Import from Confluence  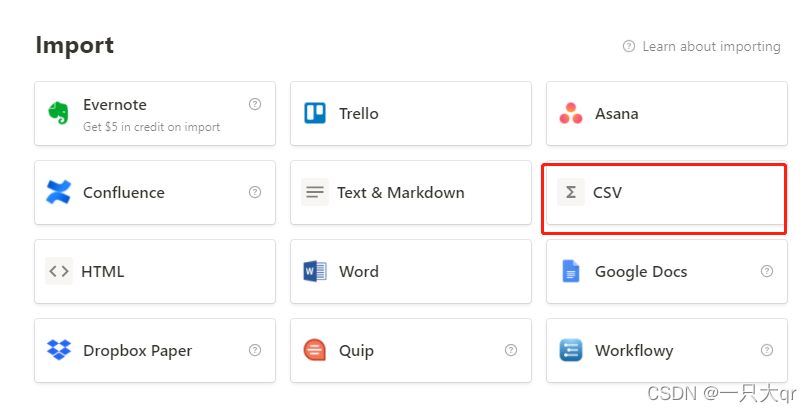tap(155, 193)
